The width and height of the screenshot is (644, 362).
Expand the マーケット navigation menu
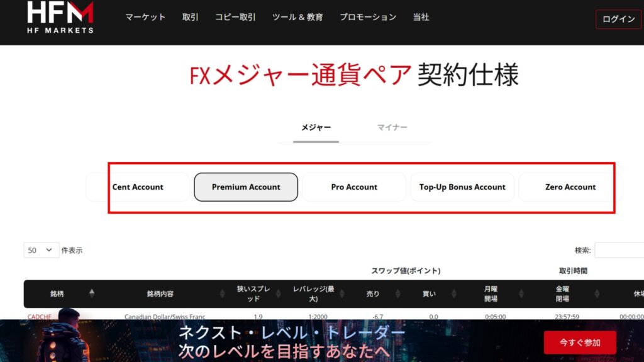(x=145, y=18)
